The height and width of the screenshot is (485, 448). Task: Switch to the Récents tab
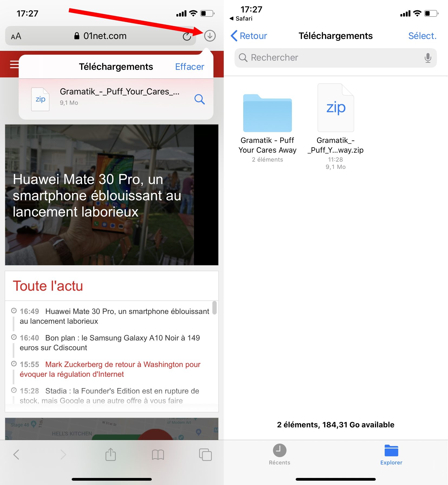(x=279, y=454)
